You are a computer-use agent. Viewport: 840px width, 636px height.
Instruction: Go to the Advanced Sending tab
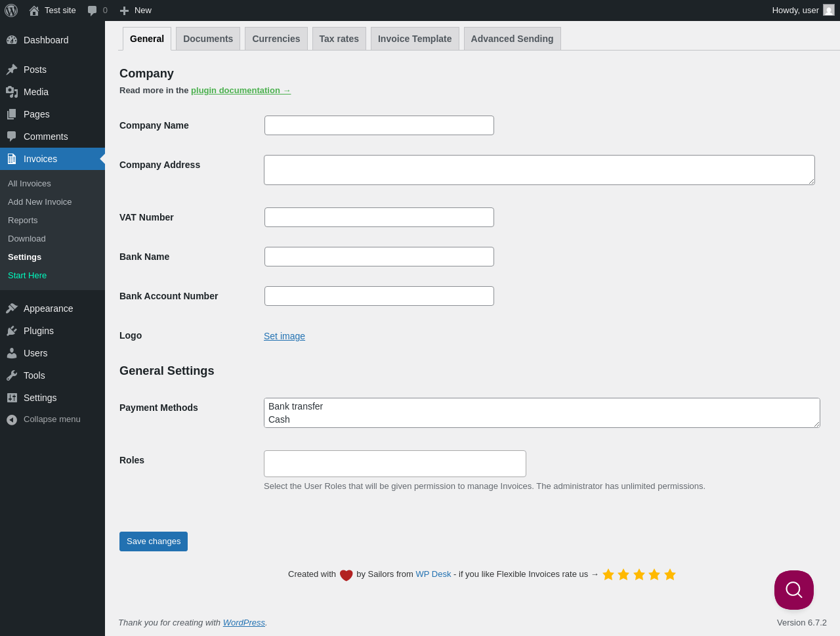(513, 39)
